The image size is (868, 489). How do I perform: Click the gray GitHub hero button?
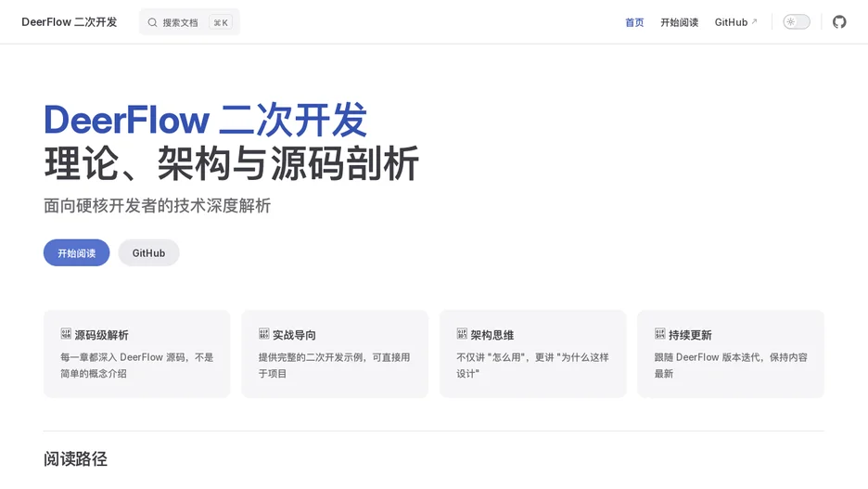click(148, 253)
